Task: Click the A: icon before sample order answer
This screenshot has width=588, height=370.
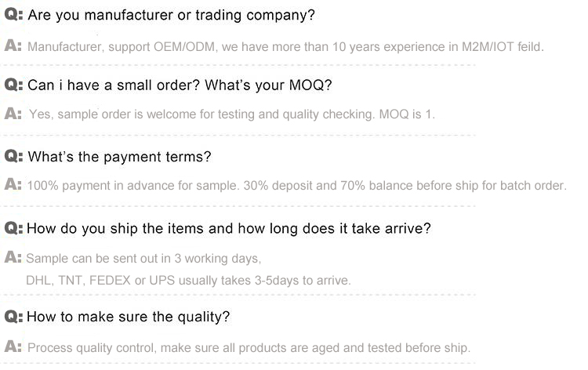Action: pyautogui.click(x=13, y=113)
